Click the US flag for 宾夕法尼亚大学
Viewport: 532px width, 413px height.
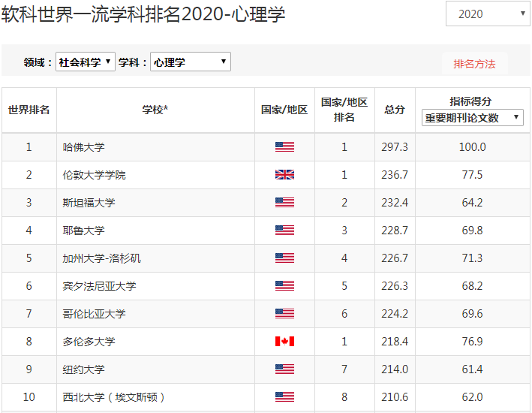284,286
